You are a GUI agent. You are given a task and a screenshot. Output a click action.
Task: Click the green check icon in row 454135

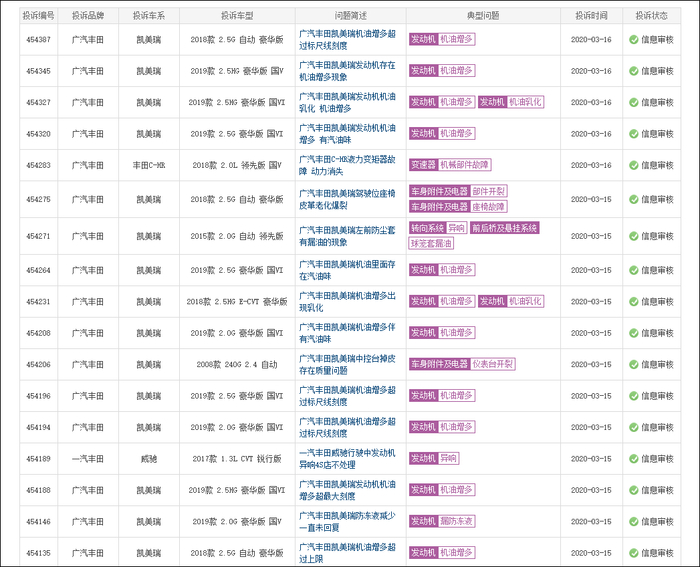(x=633, y=553)
